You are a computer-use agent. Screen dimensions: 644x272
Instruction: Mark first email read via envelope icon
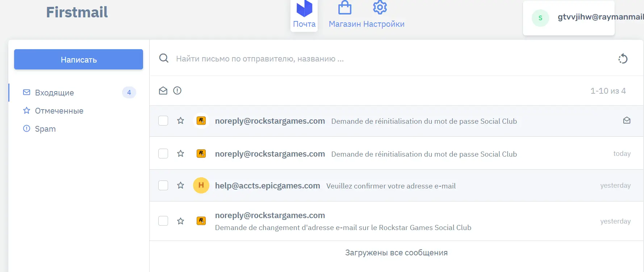pyautogui.click(x=627, y=120)
